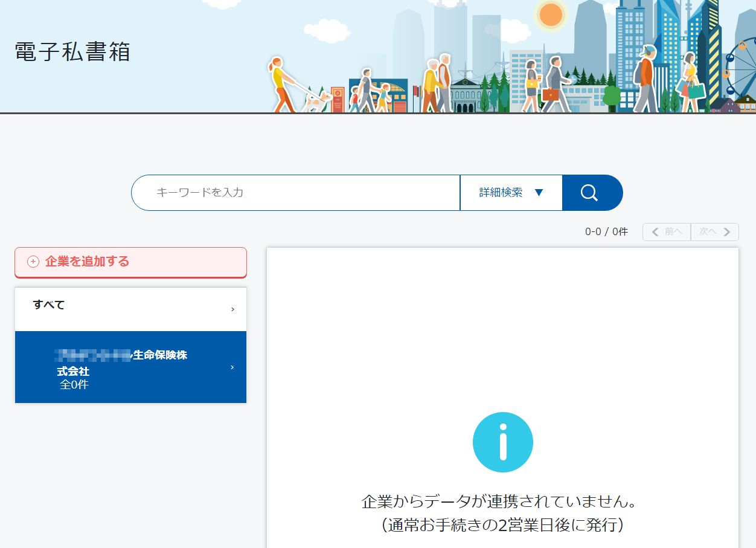
Task: Open the 詳細検索 advanced search dropdown
Action: click(x=511, y=193)
